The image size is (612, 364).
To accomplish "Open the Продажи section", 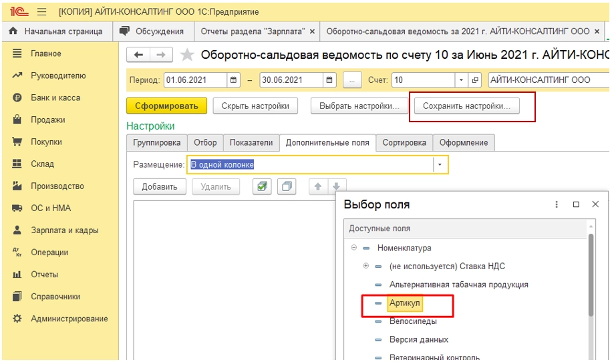I will click(x=48, y=120).
